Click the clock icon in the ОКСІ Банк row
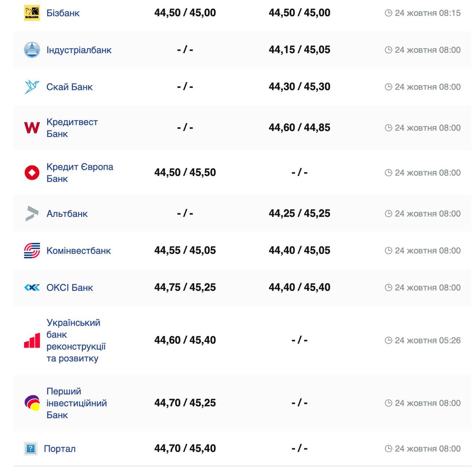The height and width of the screenshot is (474, 476). point(388,288)
